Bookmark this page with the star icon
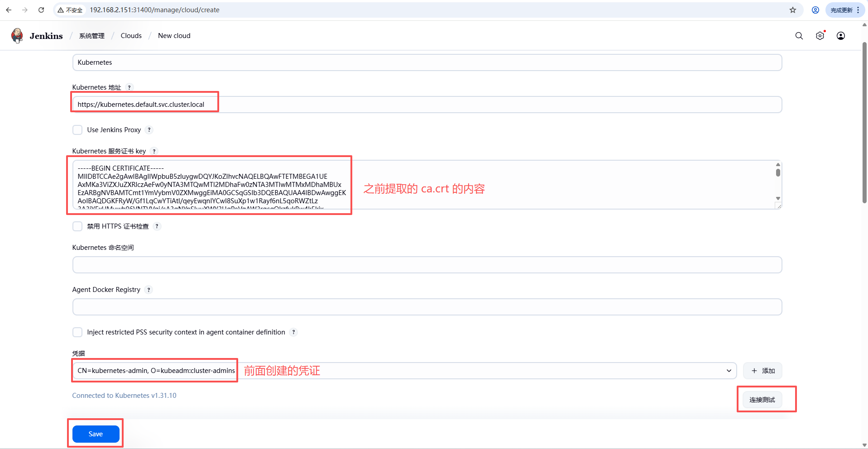The width and height of the screenshot is (868, 449). 792,10
